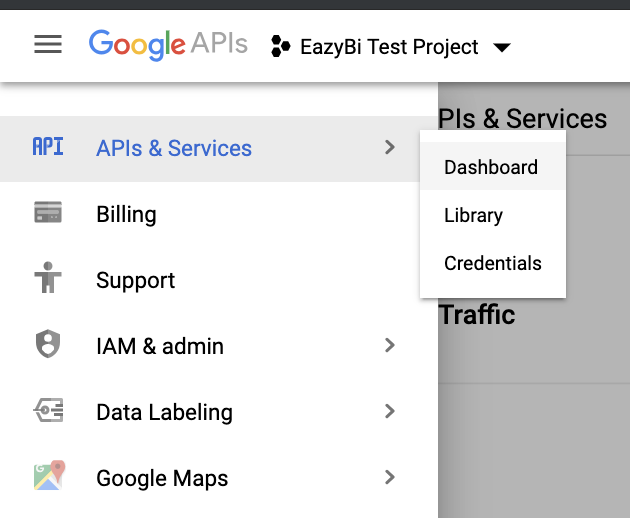Image resolution: width=630 pixels, height=518 pixels.
Task: Click the Google APIs logo
Action: click(x=167, y=45)
